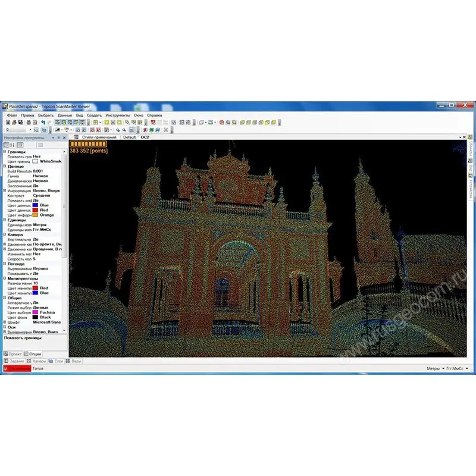Click the blue Undo arrow icon

coord(43,122)
